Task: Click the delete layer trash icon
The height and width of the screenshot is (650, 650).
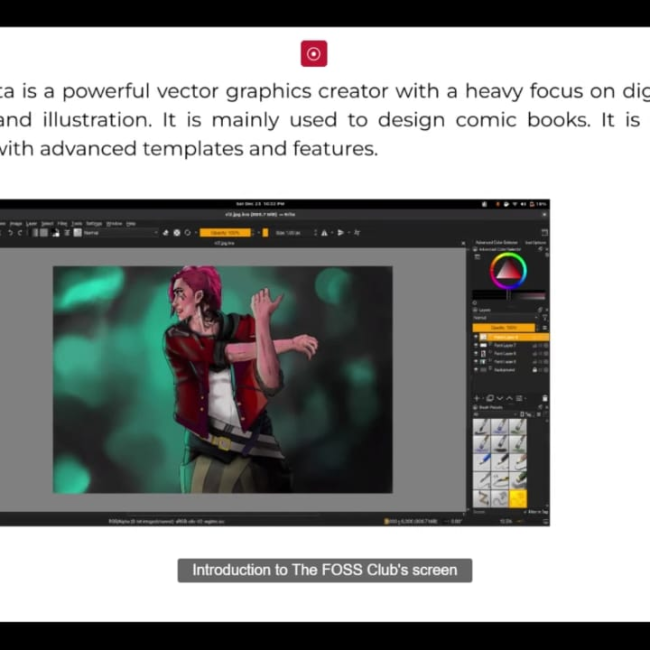Action: [x=545, y=398]
